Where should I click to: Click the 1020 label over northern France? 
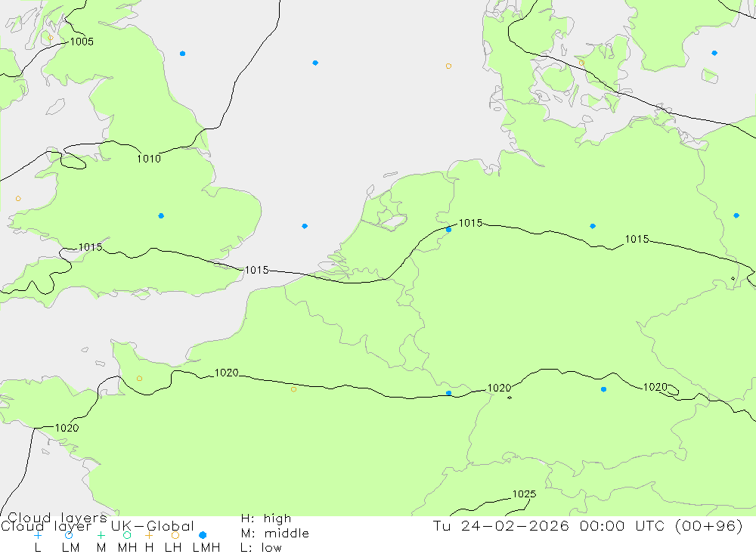(227, 373)
